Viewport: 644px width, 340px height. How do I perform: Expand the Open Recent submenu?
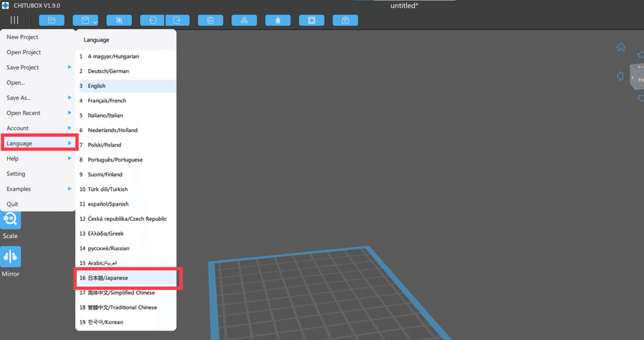[x=38, y=113]
